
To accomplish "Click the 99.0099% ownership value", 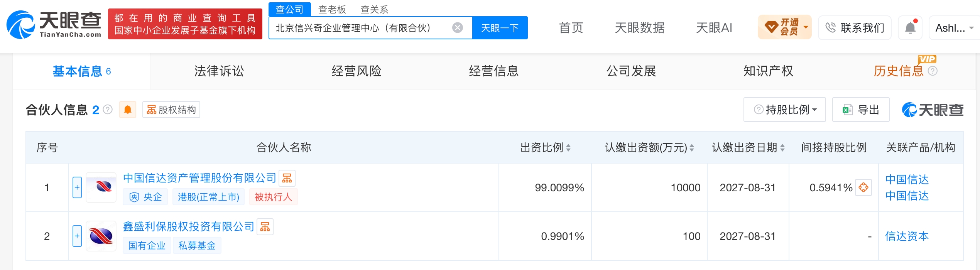I will 559,188.
